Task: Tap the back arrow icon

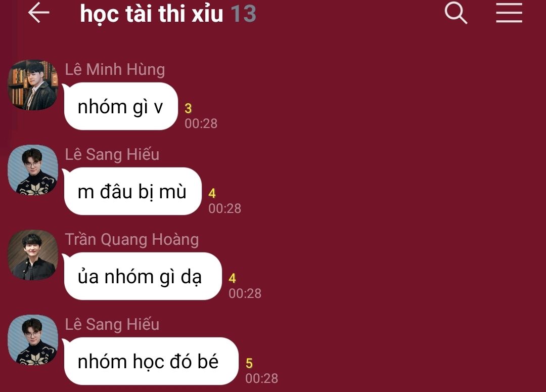Action: click(38, 13)
